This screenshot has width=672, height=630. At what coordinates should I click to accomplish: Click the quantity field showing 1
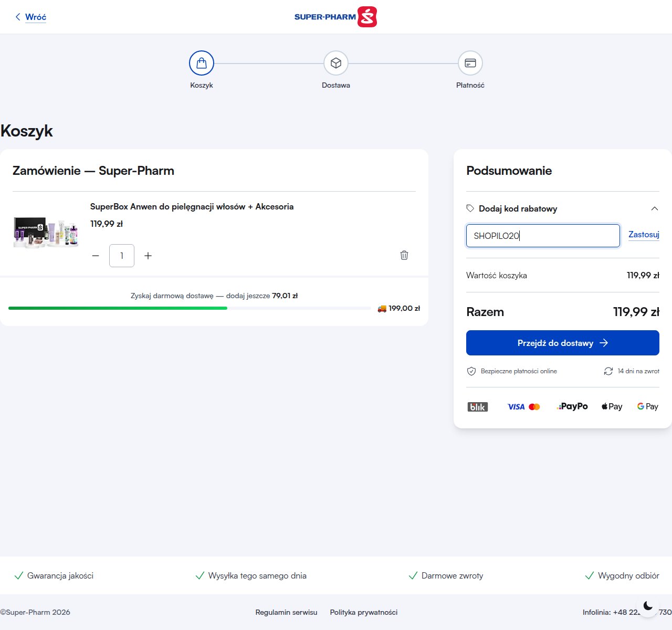point(122,256)
